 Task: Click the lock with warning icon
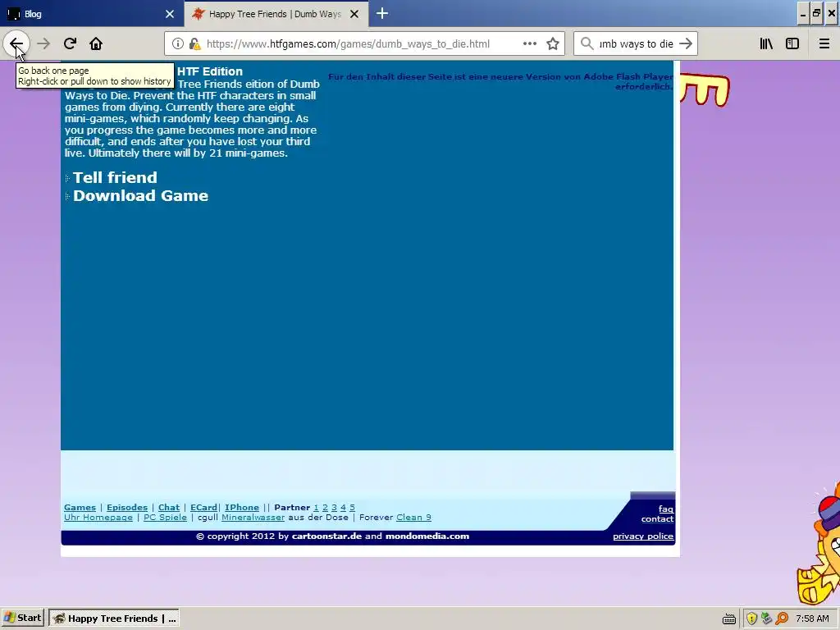coord(194,44)
